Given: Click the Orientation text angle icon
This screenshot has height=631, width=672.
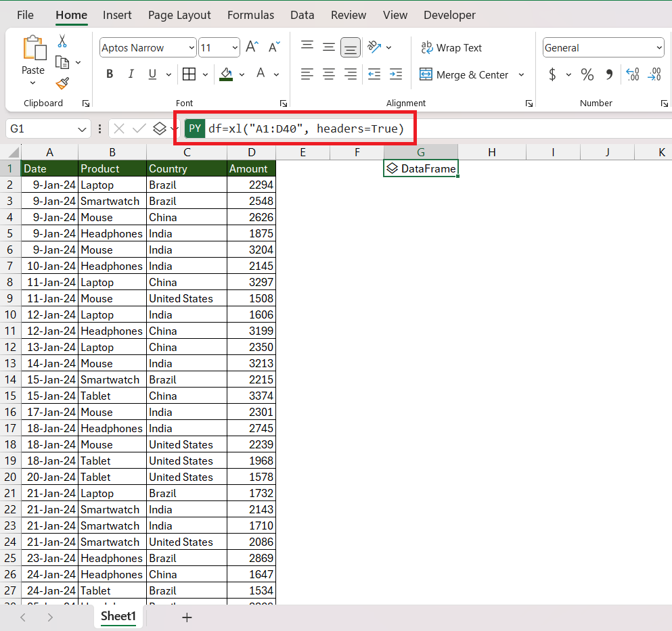Looking at the screenshot, I should pyautogui.click(x=374, y=47).
